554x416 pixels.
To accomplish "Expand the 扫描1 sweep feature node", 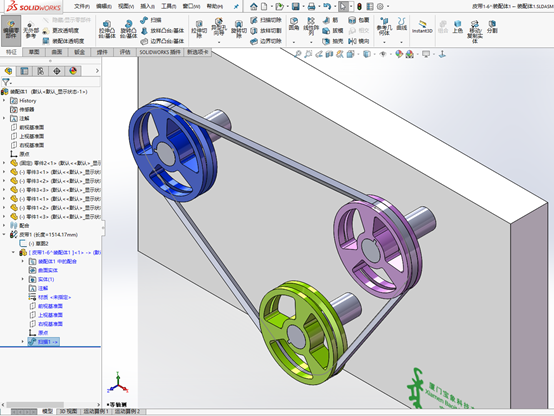I will tap(23, 342).
